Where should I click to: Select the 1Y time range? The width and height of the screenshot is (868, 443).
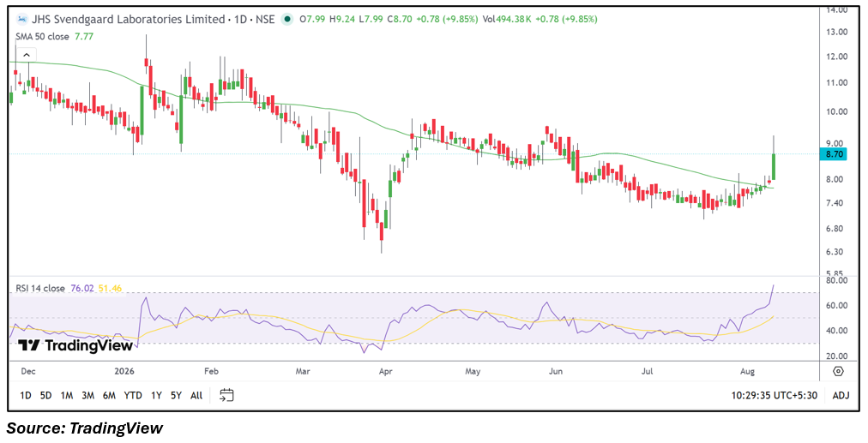click(157, 395)
